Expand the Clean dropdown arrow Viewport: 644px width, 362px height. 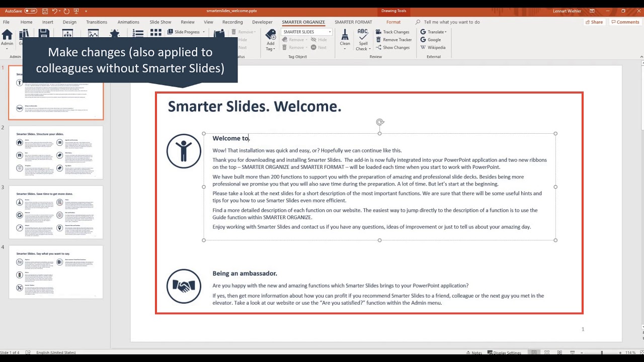345,50
